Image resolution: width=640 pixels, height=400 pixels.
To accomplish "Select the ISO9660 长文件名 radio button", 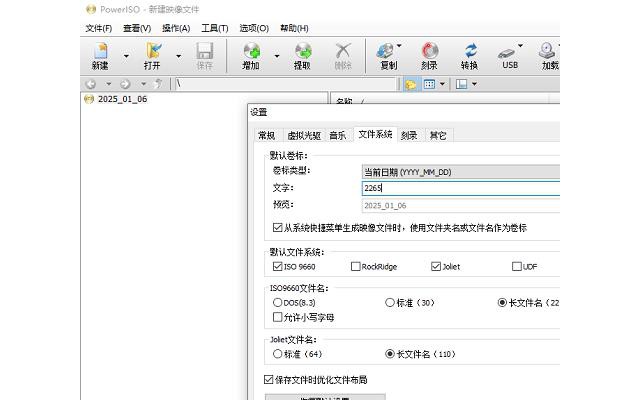I will point(502,302).
